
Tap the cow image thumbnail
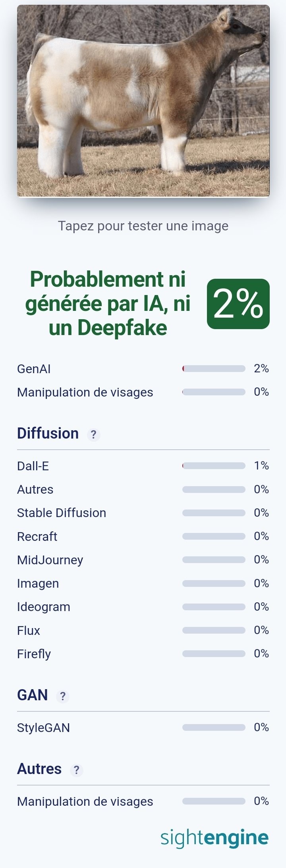(143, 101)
